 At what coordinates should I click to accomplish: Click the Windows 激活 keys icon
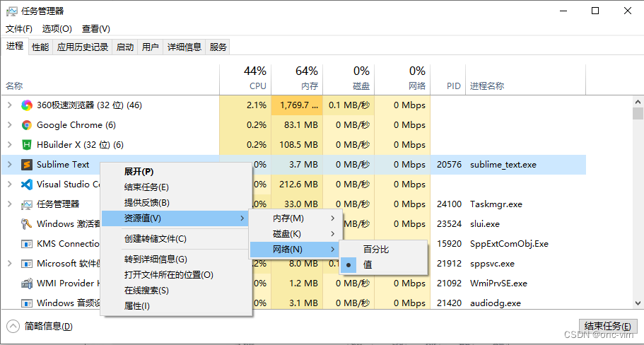[27, 224]
